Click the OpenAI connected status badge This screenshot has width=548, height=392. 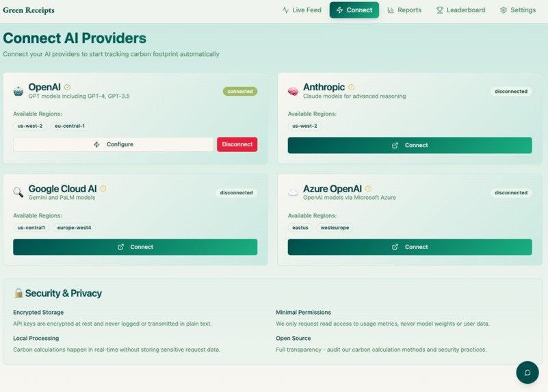click(240, 91)
